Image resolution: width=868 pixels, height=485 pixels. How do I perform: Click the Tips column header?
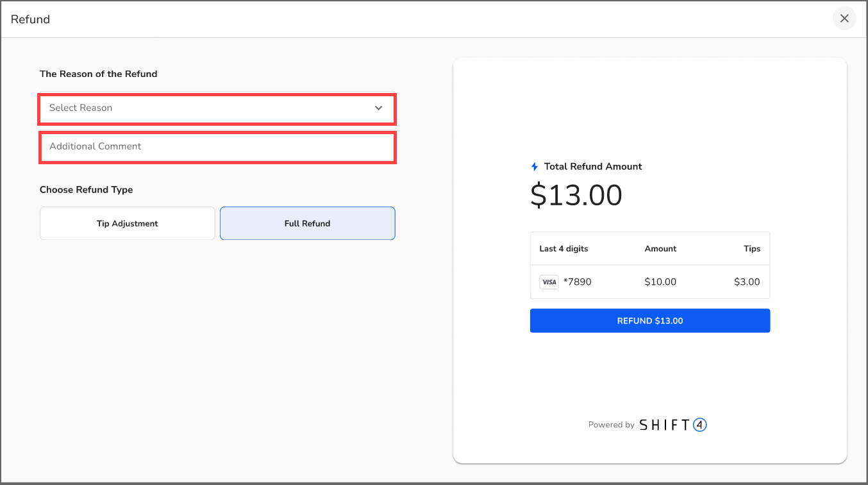point(752,249)
